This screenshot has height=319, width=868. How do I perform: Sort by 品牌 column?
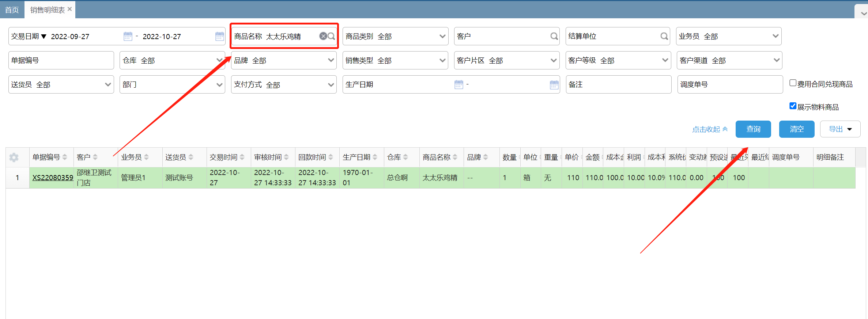(x=486, y=157)
